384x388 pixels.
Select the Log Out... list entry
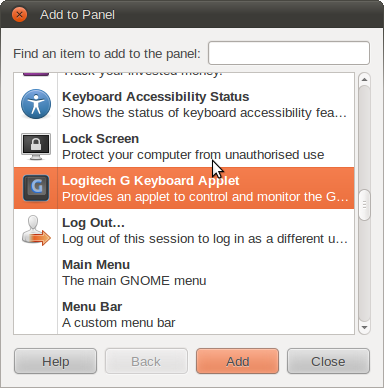pos(184,230)
